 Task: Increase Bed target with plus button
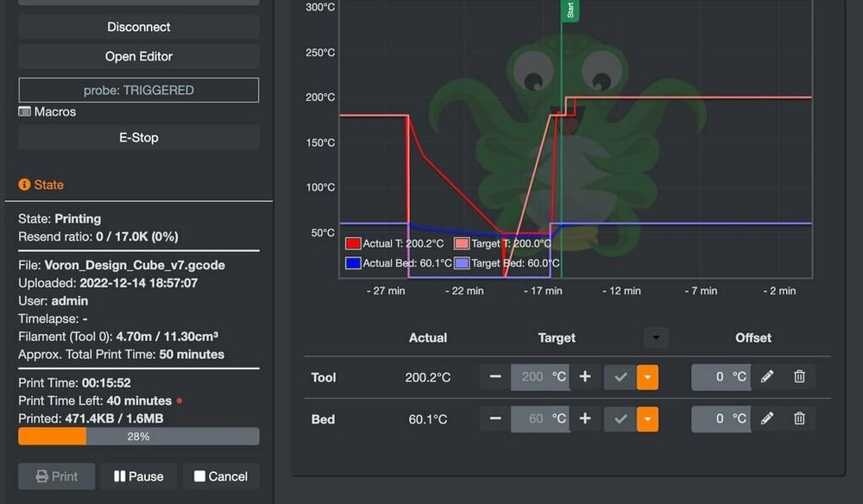click(x=585, y=419)
